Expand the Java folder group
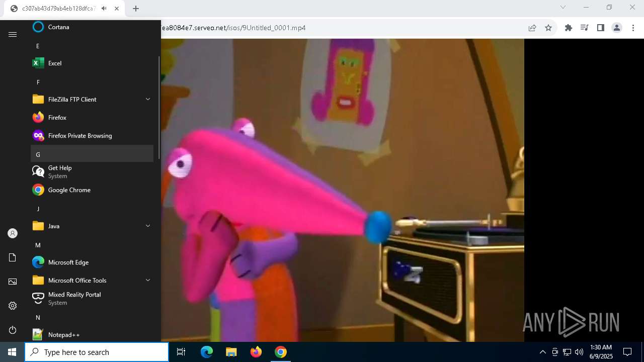This screenshot has width=644, height=362. point(148,226)
